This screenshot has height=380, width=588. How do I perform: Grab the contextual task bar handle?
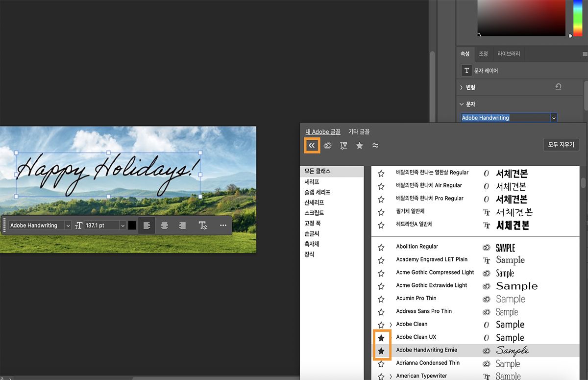point(4,226)
